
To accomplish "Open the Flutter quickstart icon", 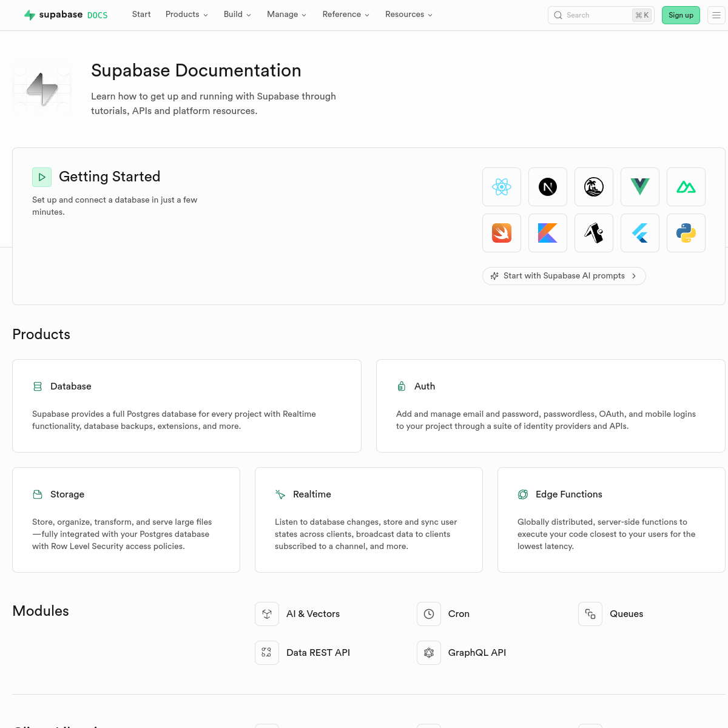I will pyautogui.click(x=640, y=233).
